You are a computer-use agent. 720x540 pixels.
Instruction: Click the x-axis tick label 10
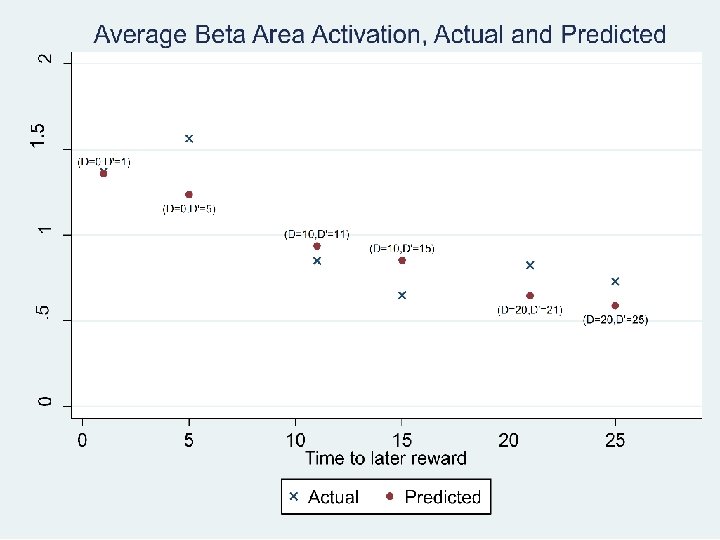[x=296, y=440]
